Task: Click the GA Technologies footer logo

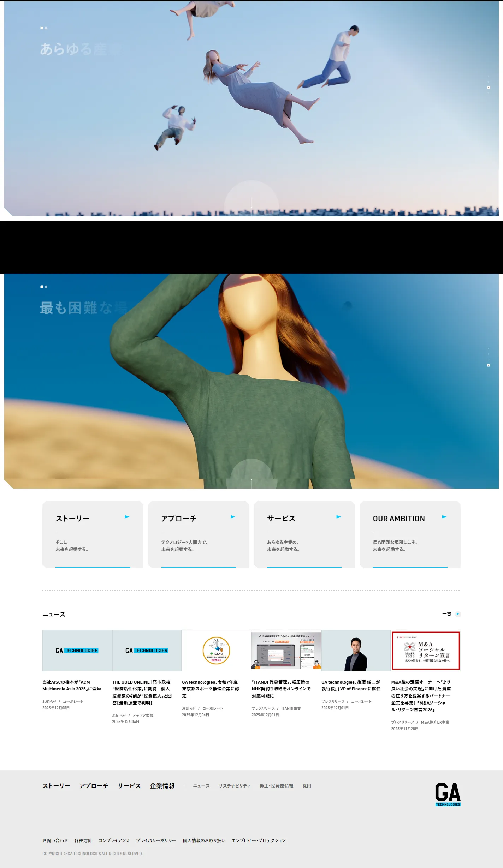Action: [448, 794]
